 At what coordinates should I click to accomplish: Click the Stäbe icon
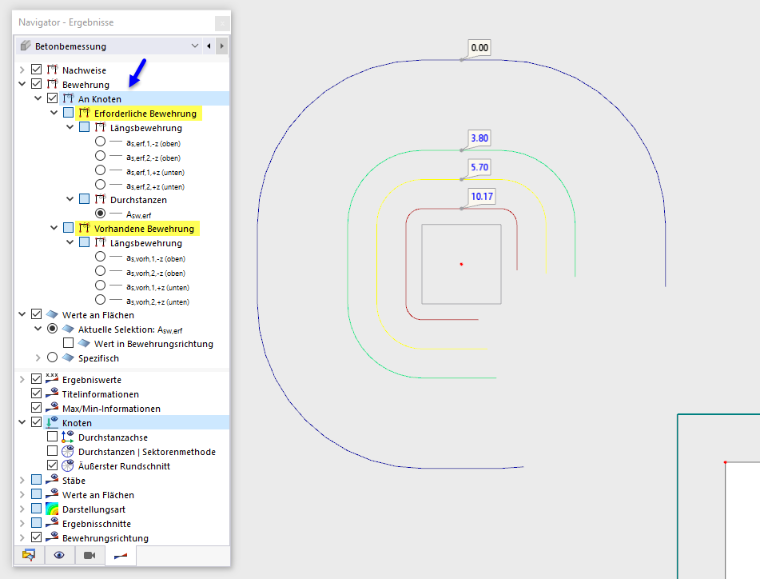click(x=52, y=480)
